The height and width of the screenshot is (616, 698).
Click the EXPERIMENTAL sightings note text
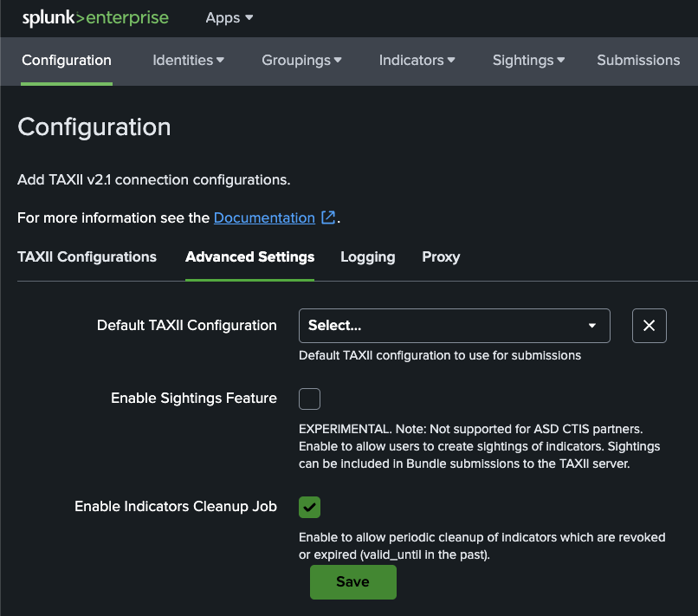click(x=480, y=446)
